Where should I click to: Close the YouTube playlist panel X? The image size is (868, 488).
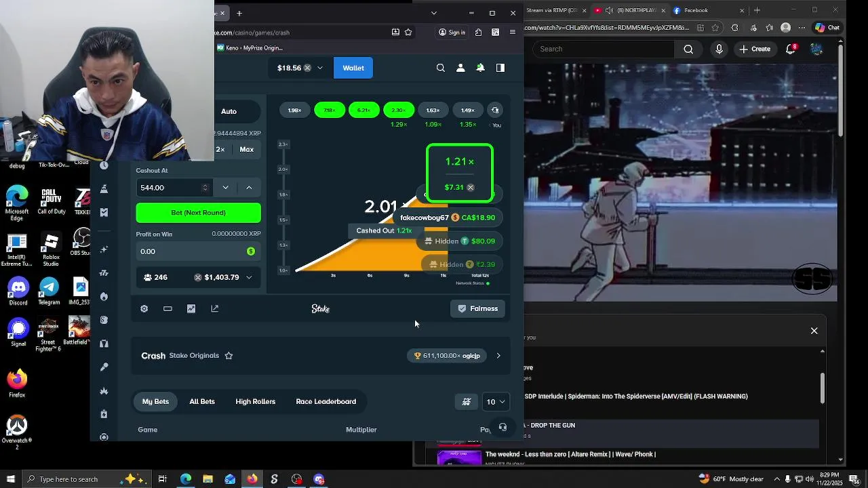[814, 331]
